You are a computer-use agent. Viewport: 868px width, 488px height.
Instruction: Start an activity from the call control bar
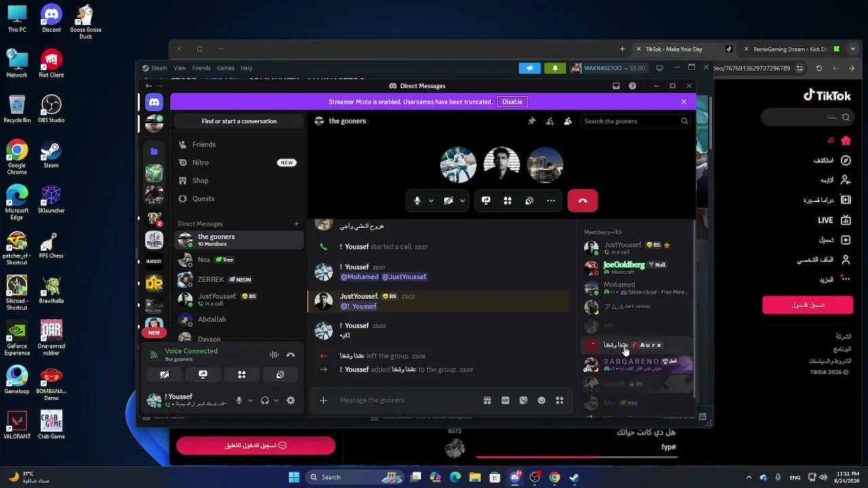(x=507, y=201)
